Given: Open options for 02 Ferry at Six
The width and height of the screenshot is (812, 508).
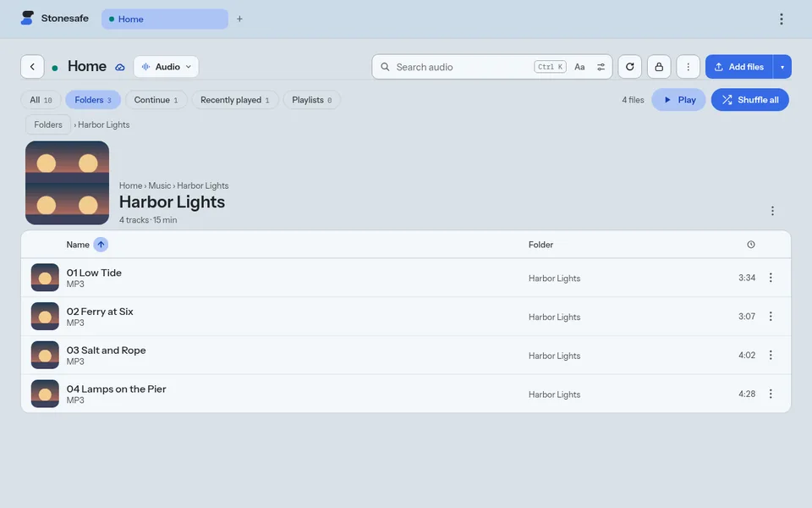Looking at the screenshot, I should pyautogui.click(x=771, y=317).
